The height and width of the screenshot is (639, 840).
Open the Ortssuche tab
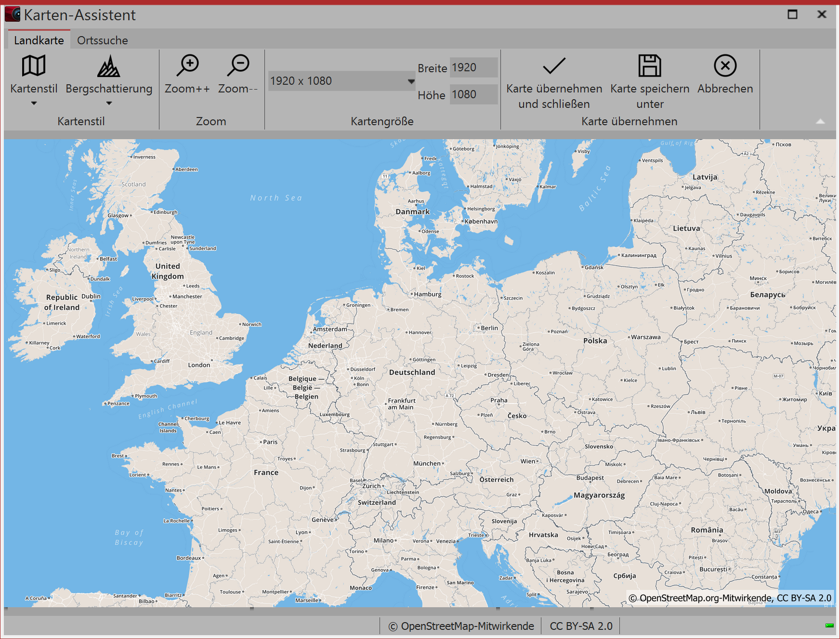[103, 40]
